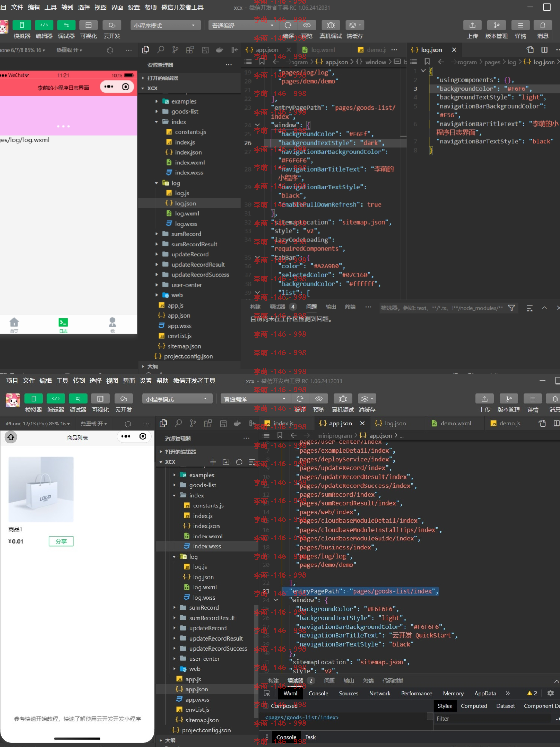
Task: Toggle the simulator panel in top window
Action: click(22, 25)
